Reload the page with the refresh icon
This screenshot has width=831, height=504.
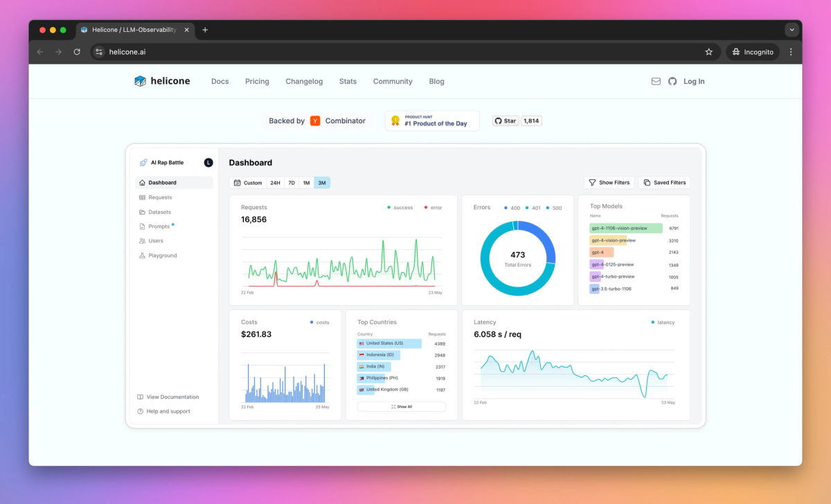77,52
